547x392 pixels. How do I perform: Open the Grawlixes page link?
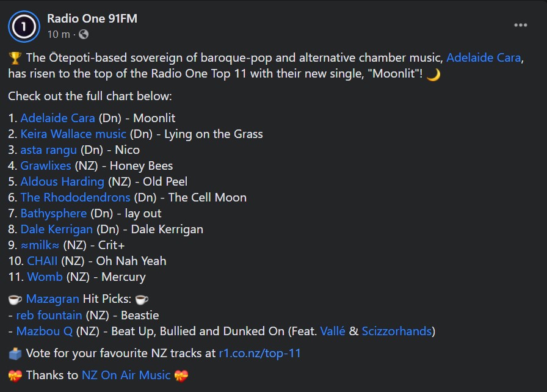pyautogui.click(x=46, y=165)
